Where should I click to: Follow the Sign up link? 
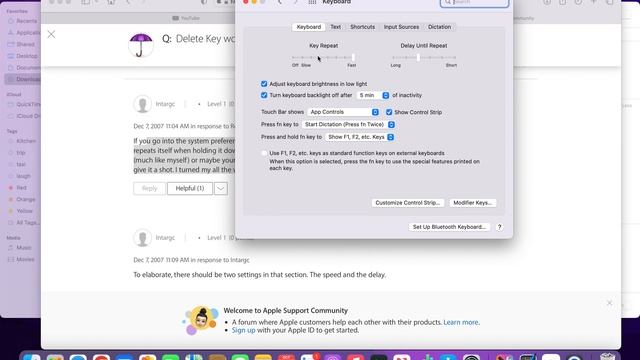244,331
